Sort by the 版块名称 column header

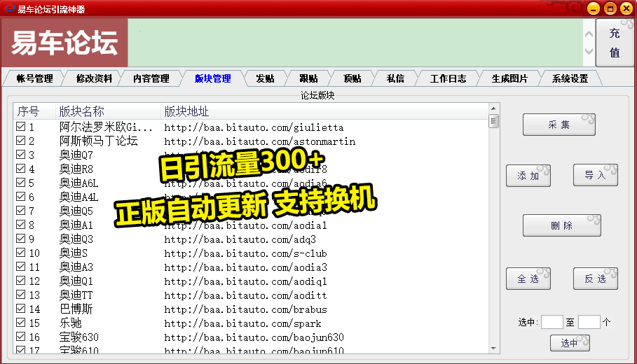pos(108,111)
